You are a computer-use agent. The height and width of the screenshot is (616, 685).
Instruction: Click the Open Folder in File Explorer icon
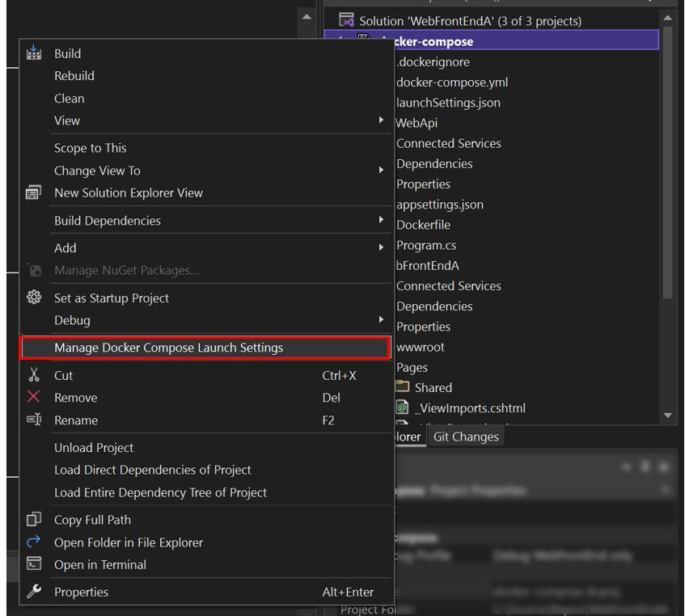tap(34, 542)
